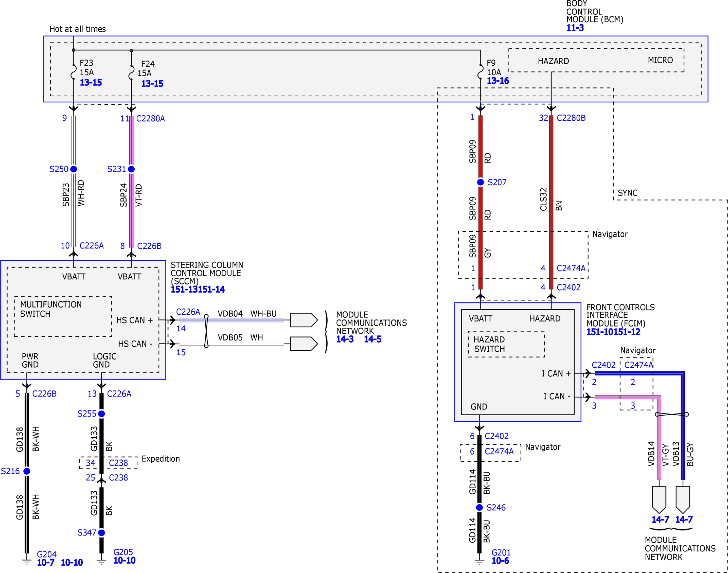Click the 'HAZARD SWITCH' box label

pos(489,344)
